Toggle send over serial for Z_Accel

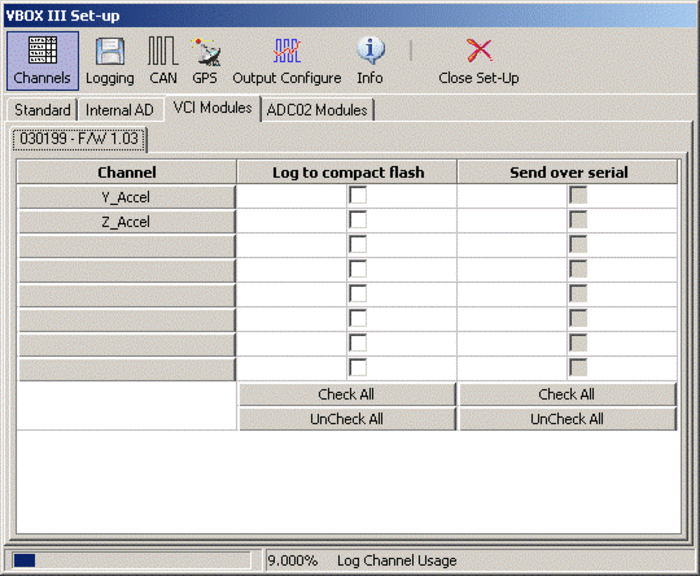[x=578, y=220]
